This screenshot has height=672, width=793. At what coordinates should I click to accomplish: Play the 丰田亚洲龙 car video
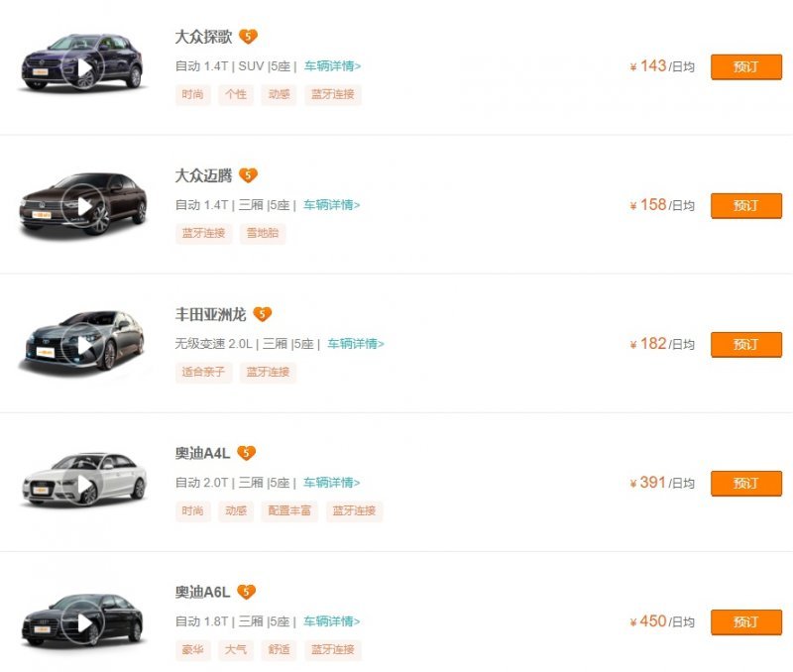coord(84,345)
